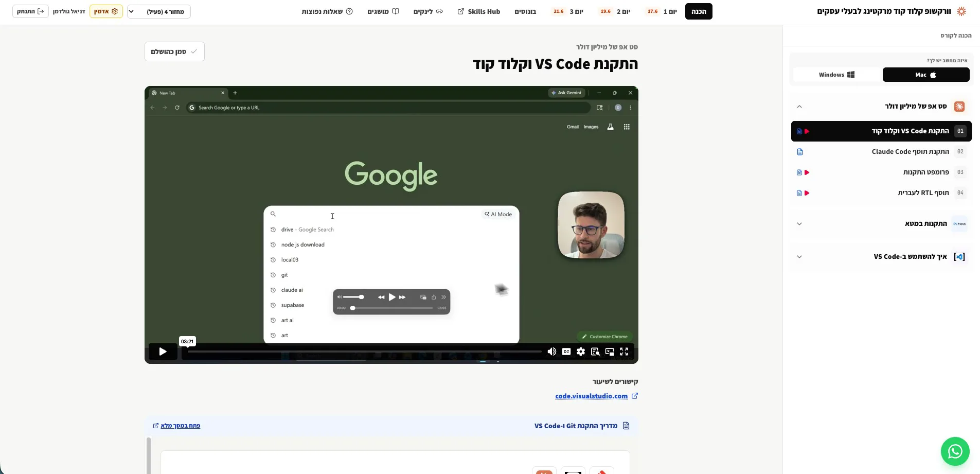Image resolution: width=980 pixels, height=474 pixels.
Task: Click the book icon next to מושגים
Action: (x=396, y=11)
